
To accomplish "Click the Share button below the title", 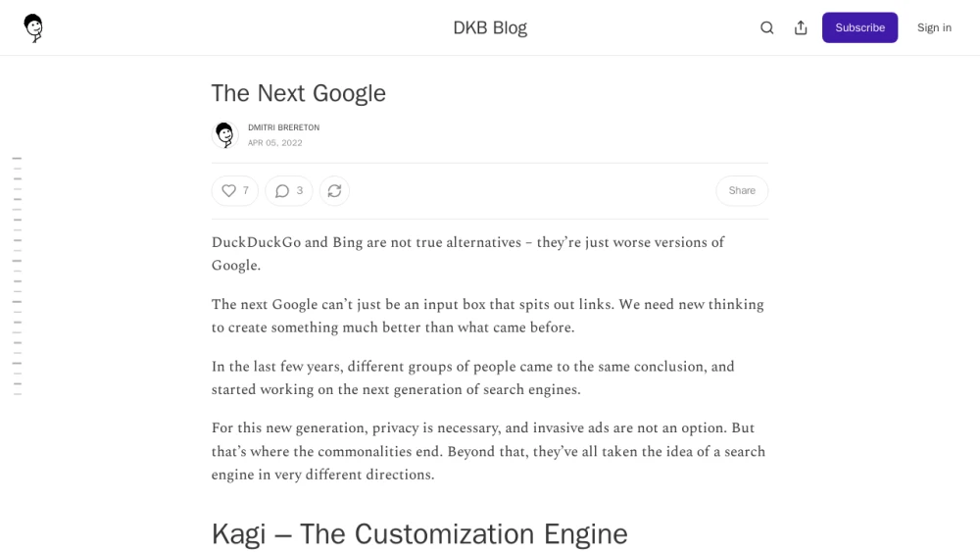I will point(741,190).
